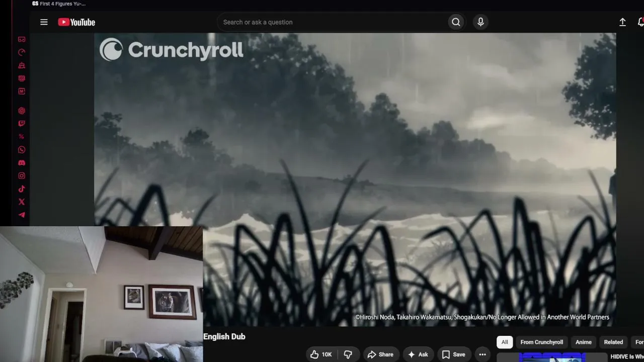
Task: Open the GX Corner controller icon in sidebar
Action: point(22,39)
